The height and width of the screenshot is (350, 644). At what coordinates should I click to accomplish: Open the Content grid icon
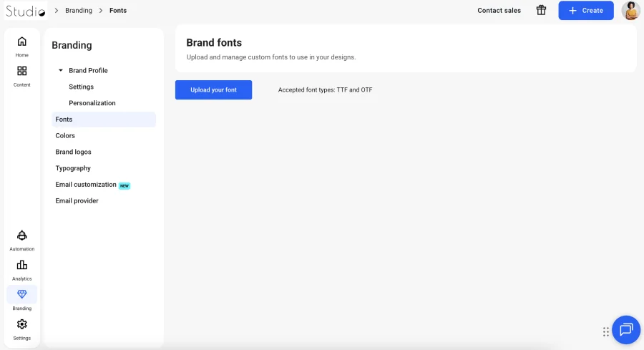21,71
